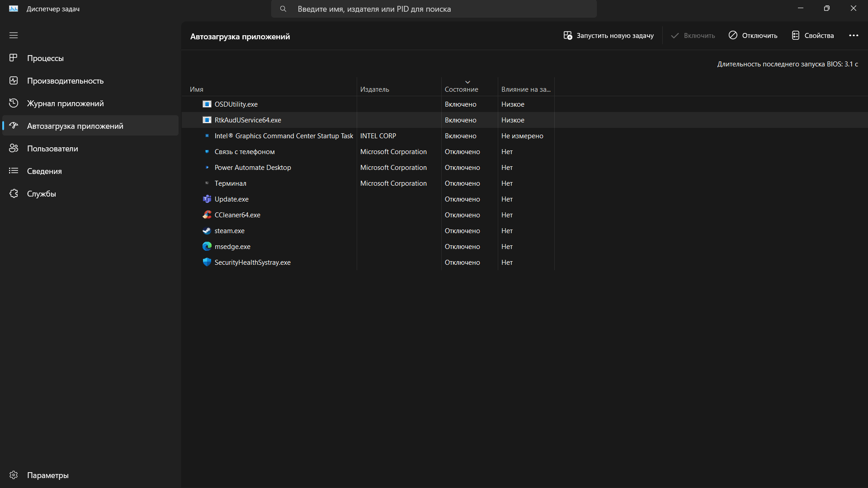
Task: Toggle the hamburger navigation menu
Action: point(14,35)
